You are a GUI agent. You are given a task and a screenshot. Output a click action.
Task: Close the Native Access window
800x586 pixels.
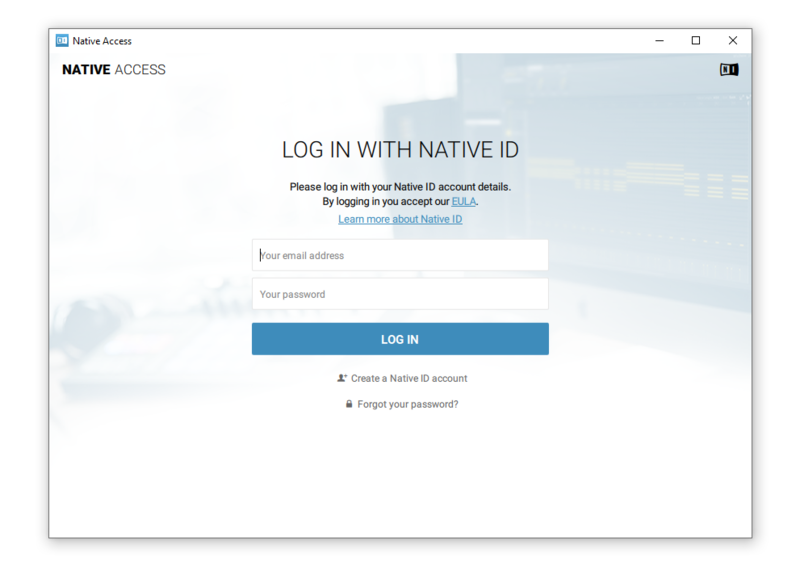[x=733, y=41]
